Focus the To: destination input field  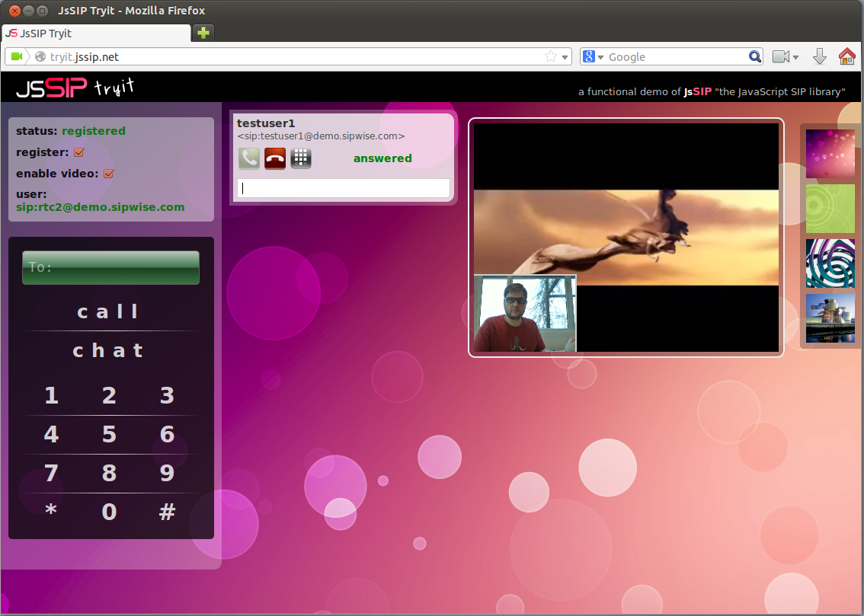(x=110, y=267)
